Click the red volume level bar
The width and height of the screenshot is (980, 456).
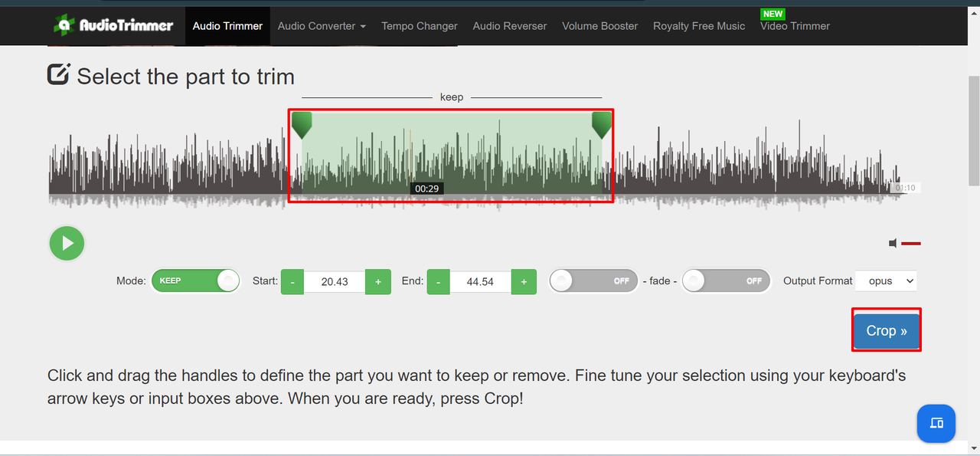[911, 243]
